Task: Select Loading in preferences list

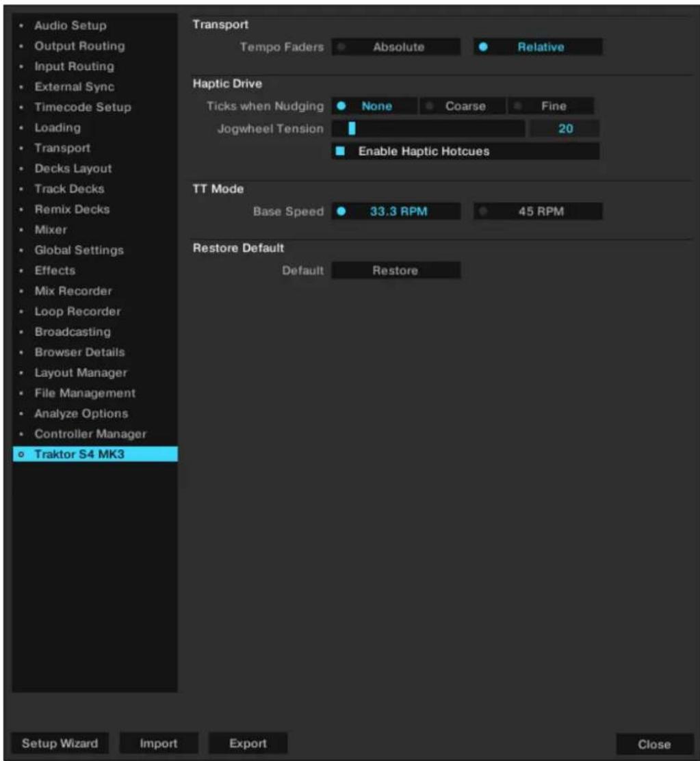Action: click(94, 128)
